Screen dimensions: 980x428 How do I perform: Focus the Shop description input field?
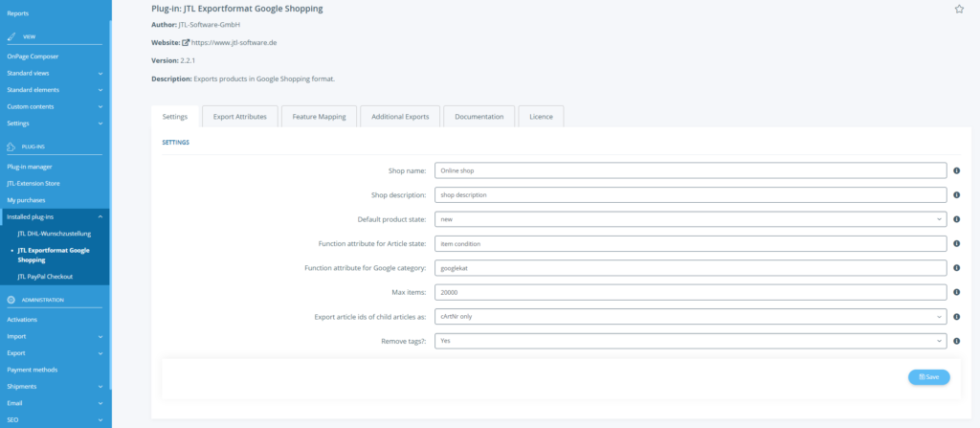click(x=691, y=194)
